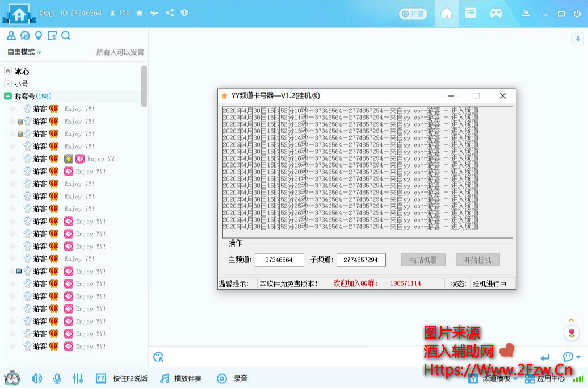This screenshot has width=588, height=388.
Task: Click the star icon in YY频道卡号器 title
Action: pyautogui.click(x=224, y=95)
